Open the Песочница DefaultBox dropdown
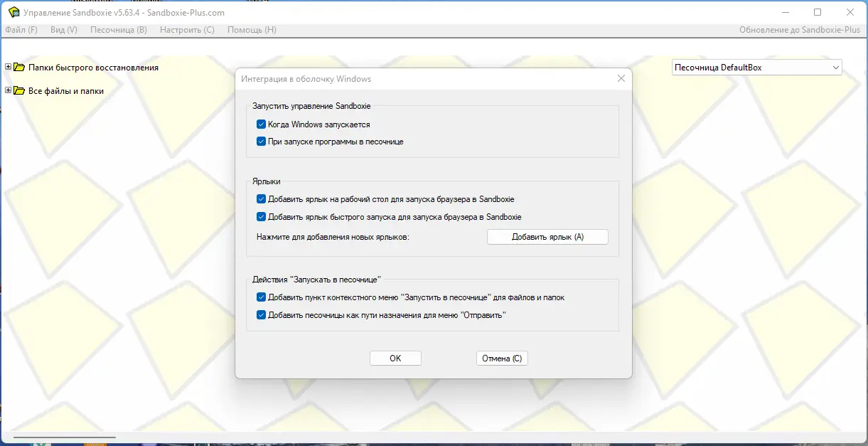The height and width of the screenshot is (446, 868). tap(757, 68)
